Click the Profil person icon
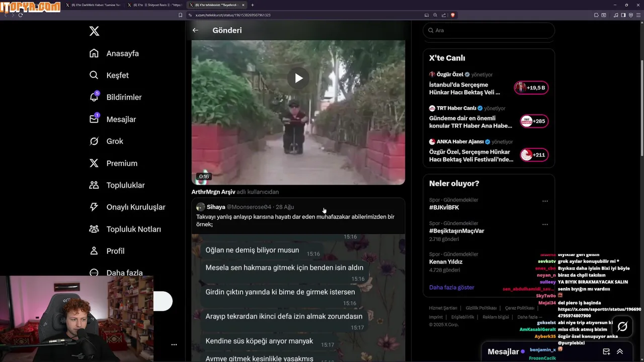The height and width of the screenshot is (362, 644). point(94,251)
